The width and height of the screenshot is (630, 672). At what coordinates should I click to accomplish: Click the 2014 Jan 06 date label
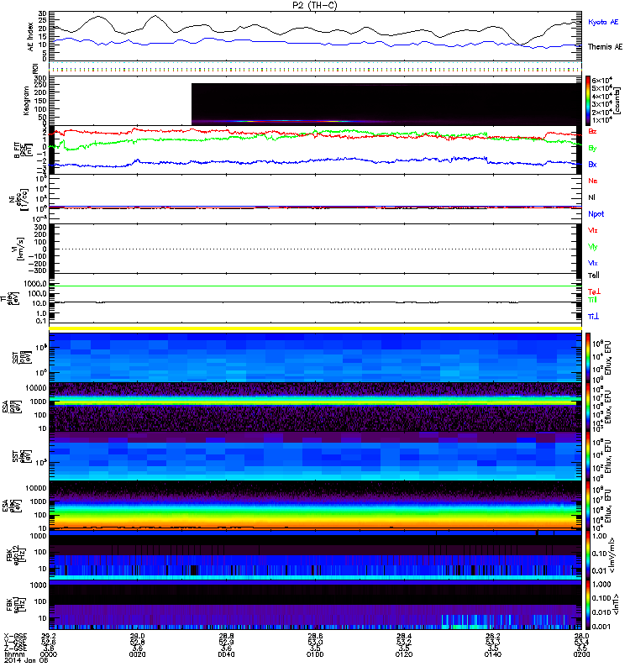[26, 660]
